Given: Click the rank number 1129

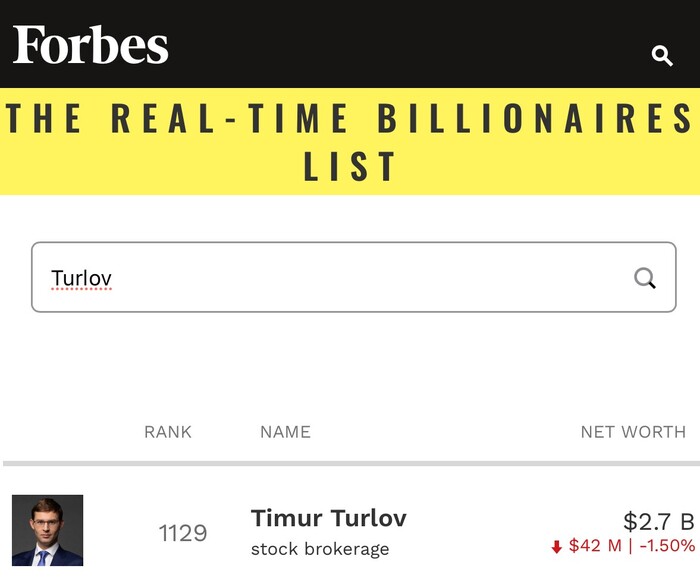Looking at the screenshot, I should pos(183,533).
